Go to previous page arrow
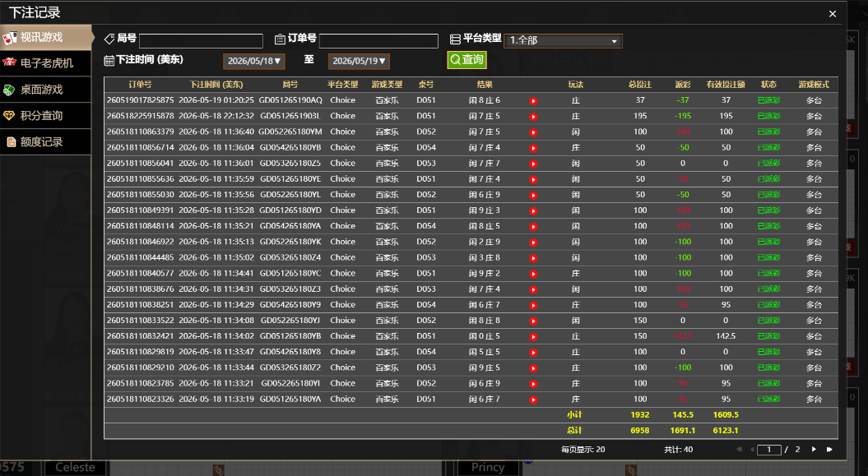The image size is (868, 476). [x=752, y=450]
